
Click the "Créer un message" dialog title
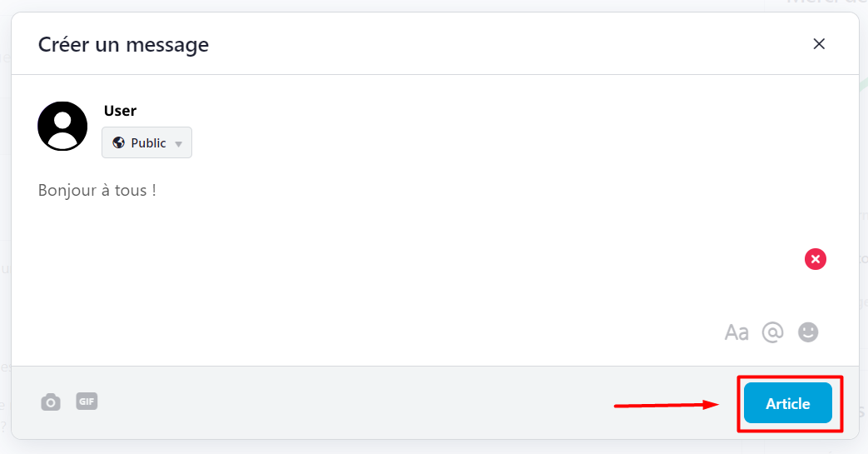[123, 44]
